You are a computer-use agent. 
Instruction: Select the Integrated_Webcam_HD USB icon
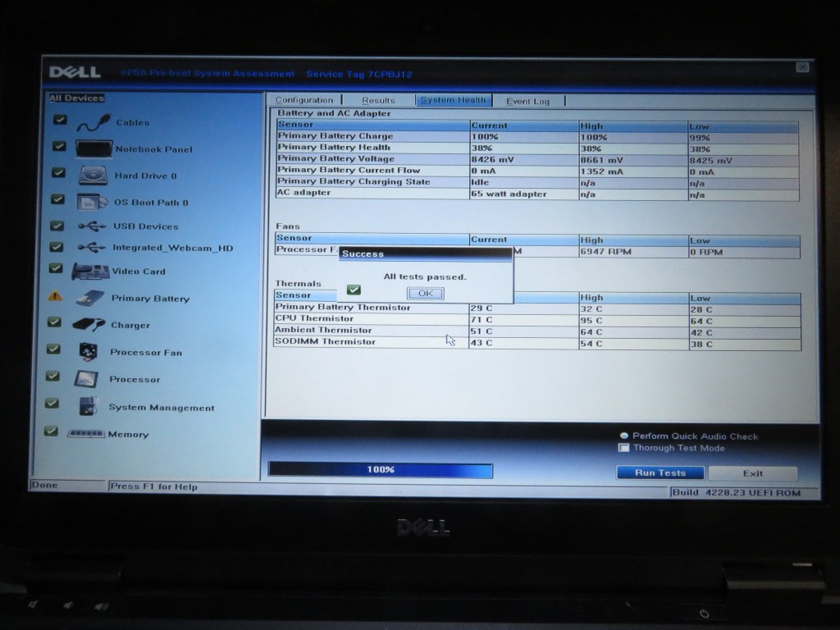coord(91,248)
